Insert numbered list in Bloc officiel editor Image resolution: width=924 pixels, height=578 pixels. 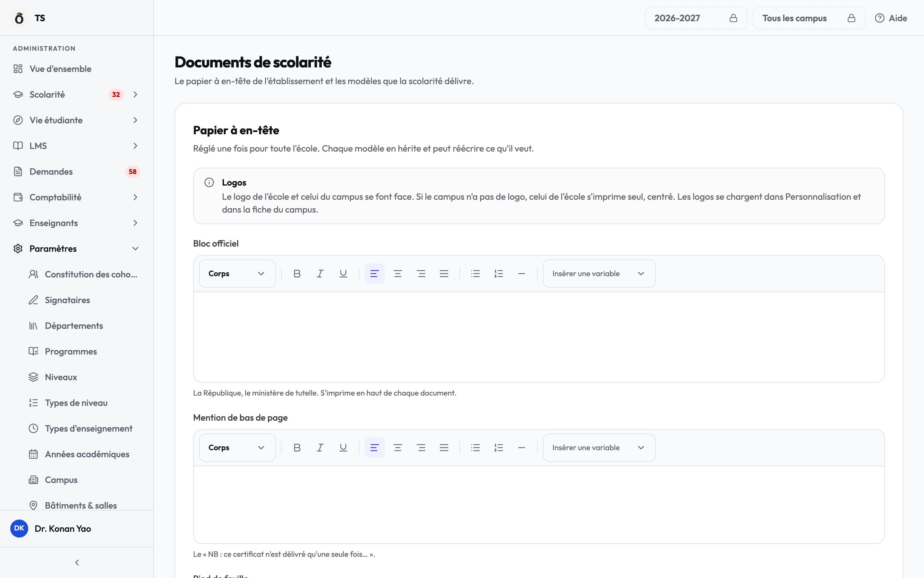coord(499,274)
